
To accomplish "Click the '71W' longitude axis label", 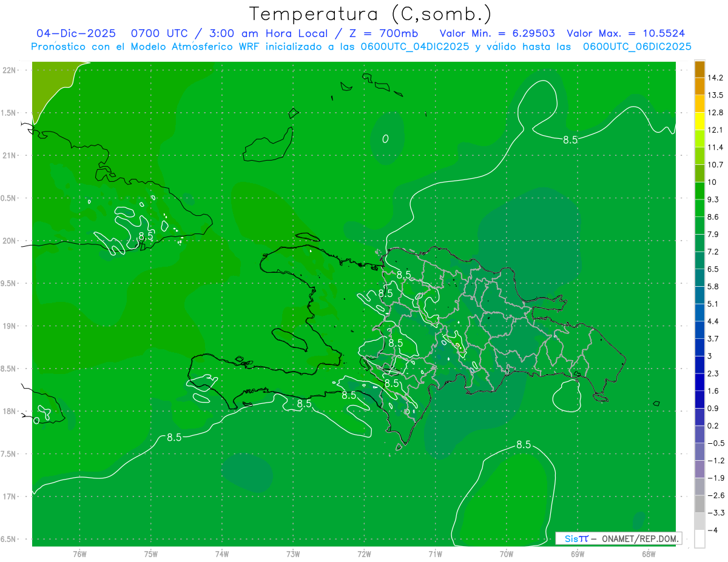I will tap(435, 554).
